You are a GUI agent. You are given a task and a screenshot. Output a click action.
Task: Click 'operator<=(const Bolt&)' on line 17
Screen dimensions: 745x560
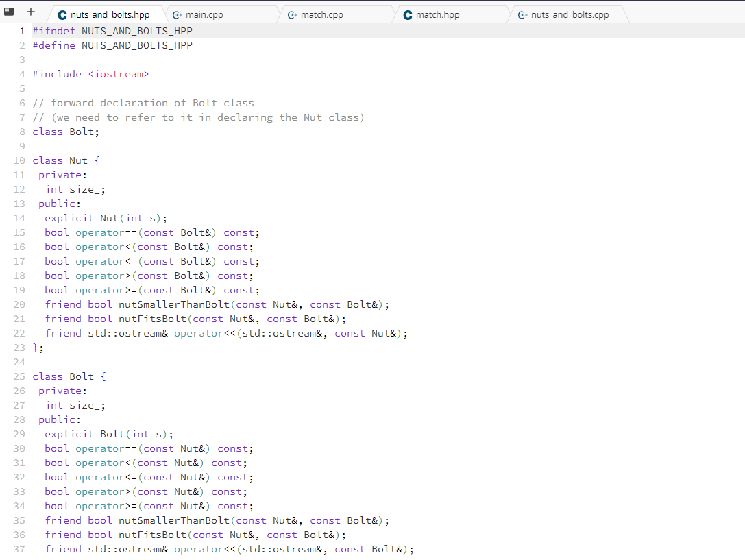pyautogui.click(x=146, y=262)
